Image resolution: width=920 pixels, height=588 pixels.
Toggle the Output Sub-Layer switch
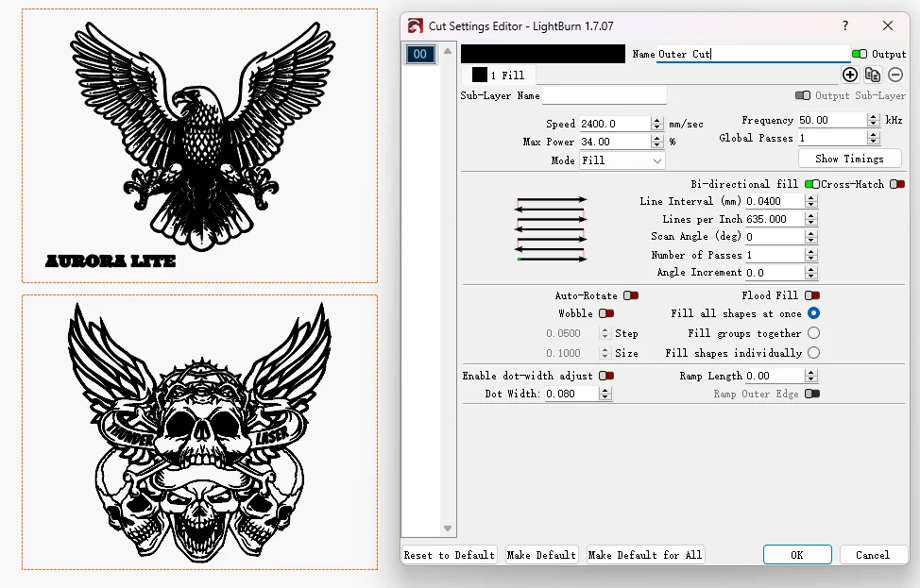click(x=803, y=95)
